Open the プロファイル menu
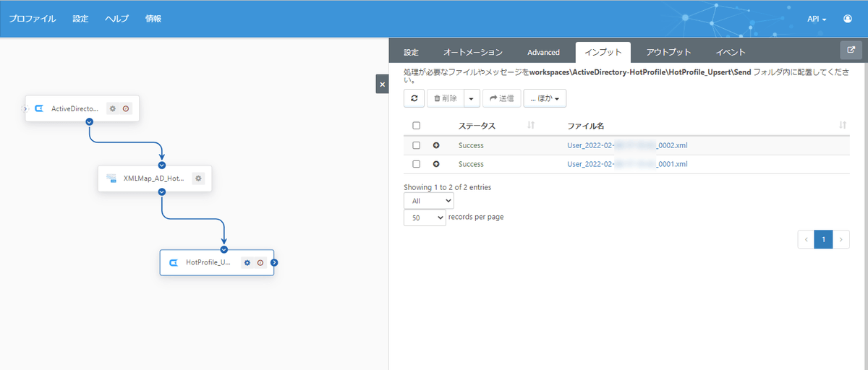 (x=33, y=19)
